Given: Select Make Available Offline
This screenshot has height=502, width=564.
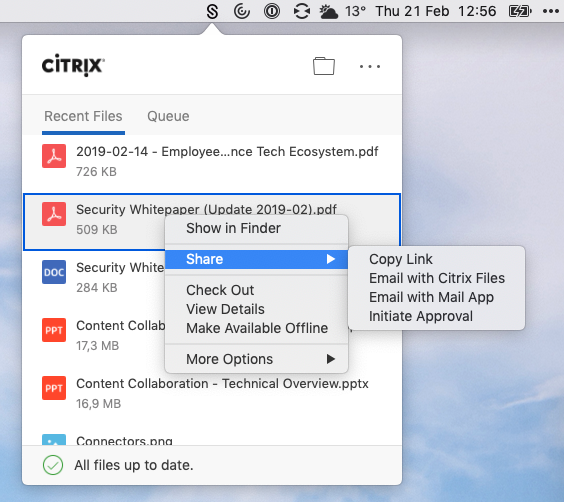Looking at the screenshot, I should (x=256, y=328).
